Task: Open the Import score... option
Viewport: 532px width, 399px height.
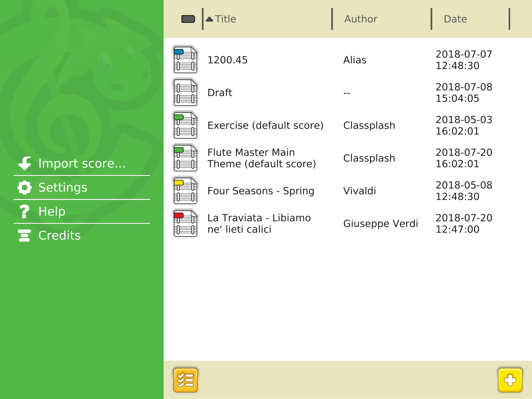Action: pos(82,163)
